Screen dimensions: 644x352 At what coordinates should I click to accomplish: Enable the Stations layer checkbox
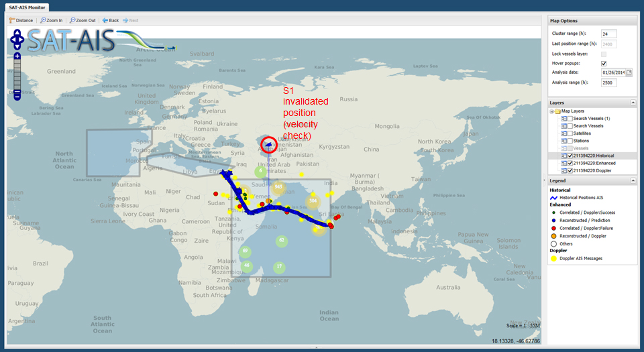tap(570, 141)
